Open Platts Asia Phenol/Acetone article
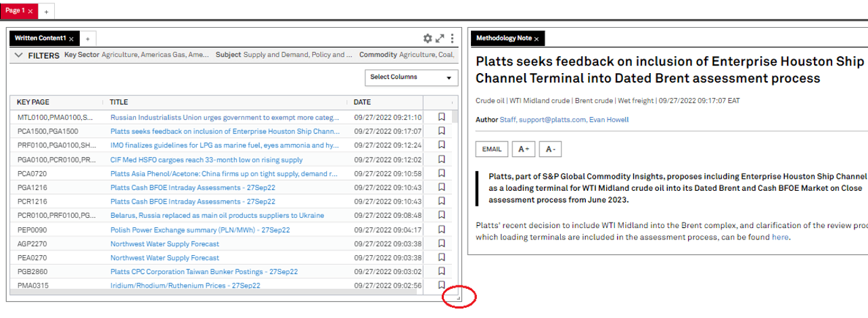The image size is (868, 318). click(224, 173)
